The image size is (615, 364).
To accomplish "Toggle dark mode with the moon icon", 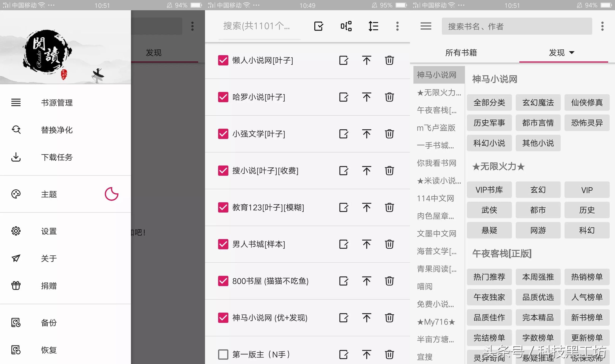I will [112, 194].
